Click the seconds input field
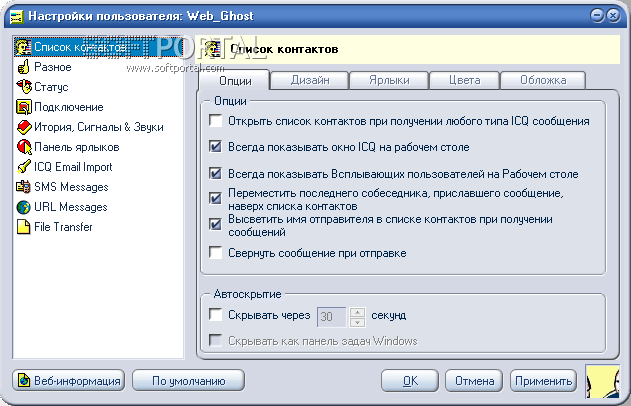The height and width of the screenshot is (406, 631). (332, 317)
